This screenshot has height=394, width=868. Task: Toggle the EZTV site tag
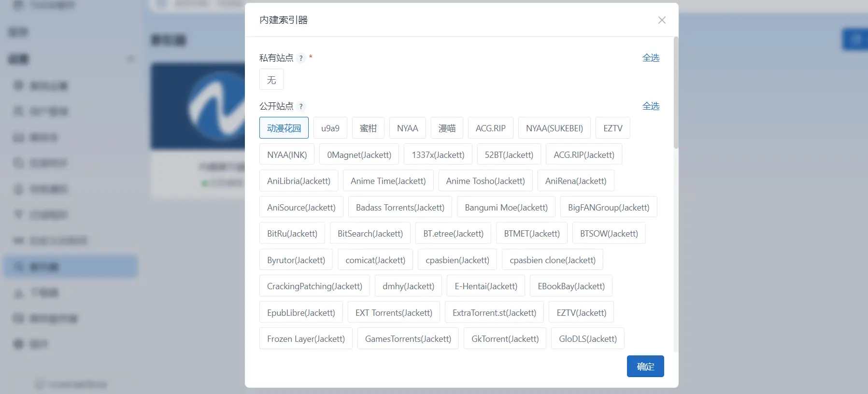click(613, 128)
